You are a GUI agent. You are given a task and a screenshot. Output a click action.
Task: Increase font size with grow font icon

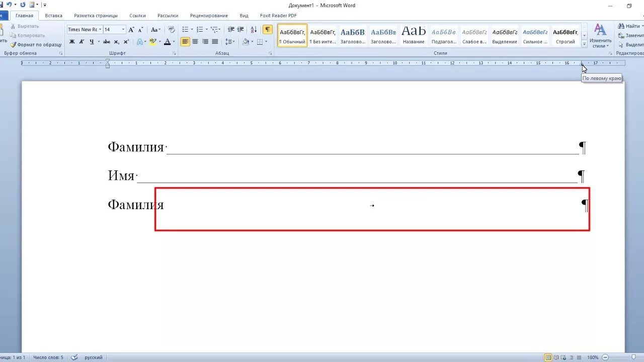click(131, 30)
